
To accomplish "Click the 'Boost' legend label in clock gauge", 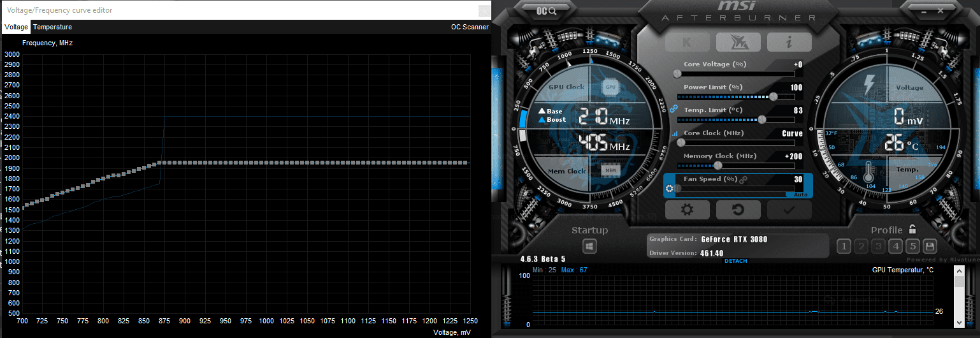I will coord(556,120).
